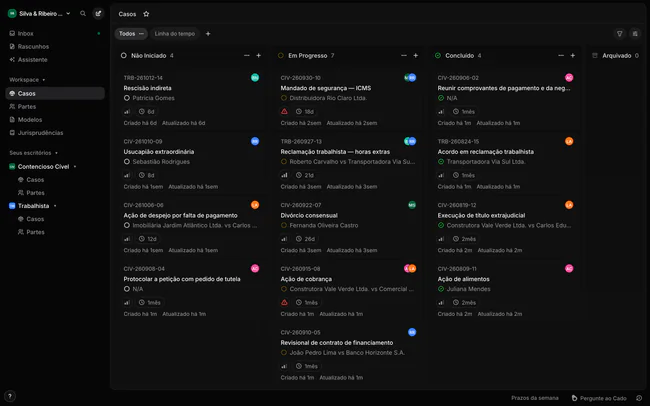Toggle status circle on Ação de despejo card
650x406 pixels.
click(127, 226)
